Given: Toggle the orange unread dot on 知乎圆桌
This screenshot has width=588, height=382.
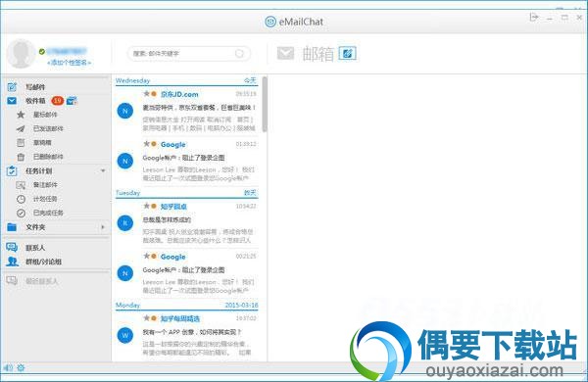Looking at the screenshot, I should click(154, 206).
